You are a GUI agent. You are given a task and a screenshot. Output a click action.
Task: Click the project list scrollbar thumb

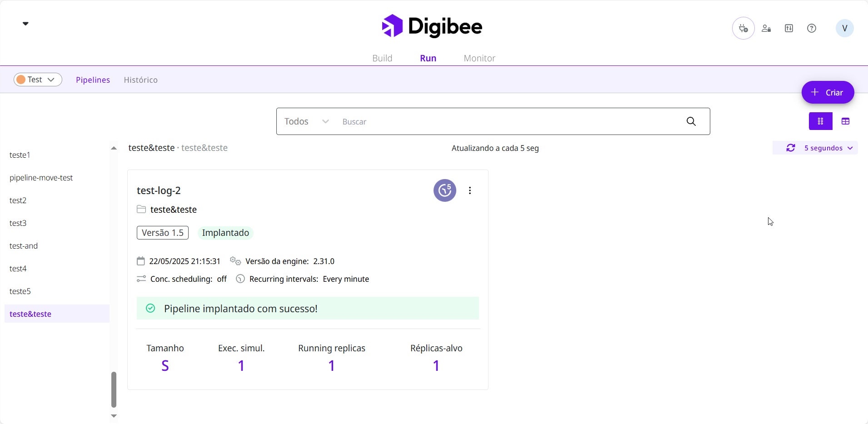[114, 389]
